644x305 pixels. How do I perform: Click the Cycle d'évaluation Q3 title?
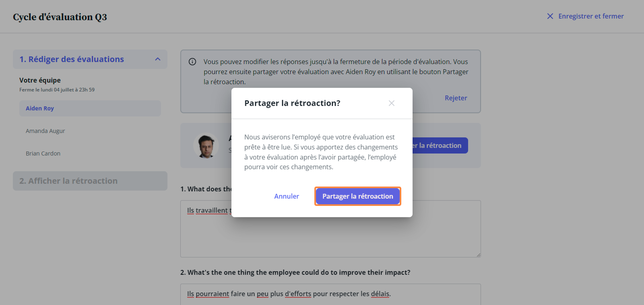click(60, 17)
